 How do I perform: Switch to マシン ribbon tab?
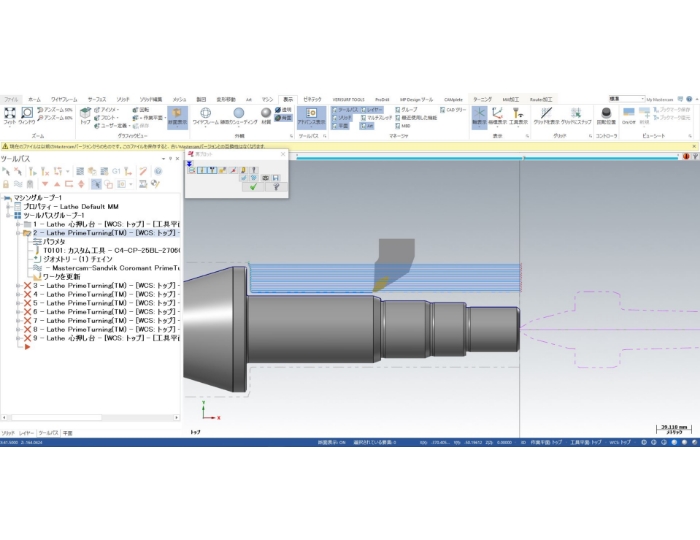(267, 99)
